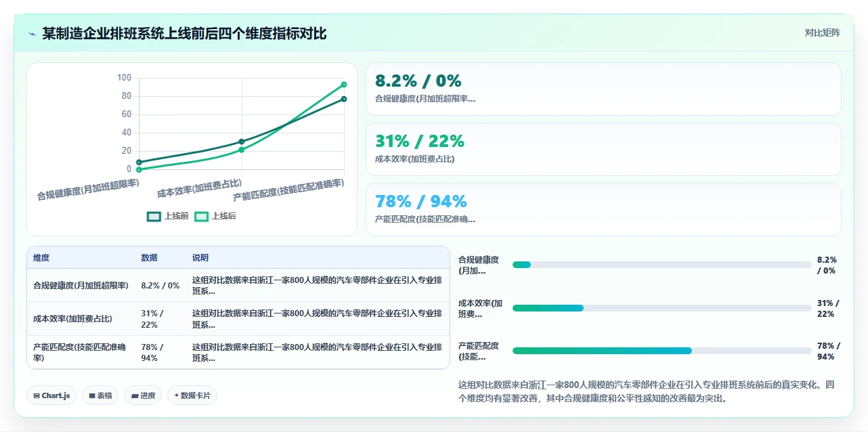Toggle the 上线前 legend item
This screenshot has height=432, width=868.
tap(168, 216)
